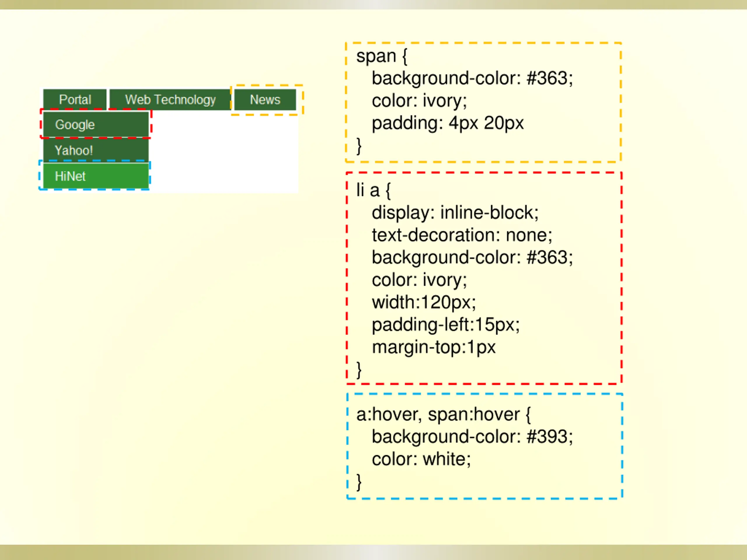
Task: Select the News menu item
Action: point(265,99)
